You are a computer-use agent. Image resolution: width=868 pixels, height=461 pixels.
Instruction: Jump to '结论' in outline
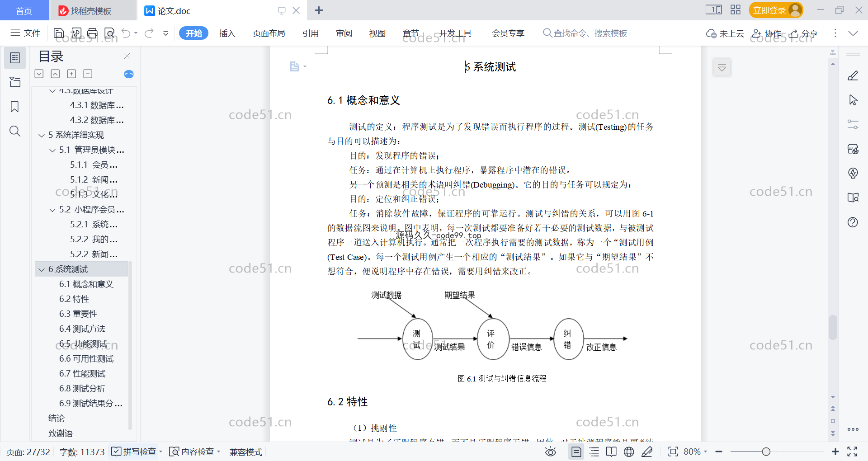57,419
